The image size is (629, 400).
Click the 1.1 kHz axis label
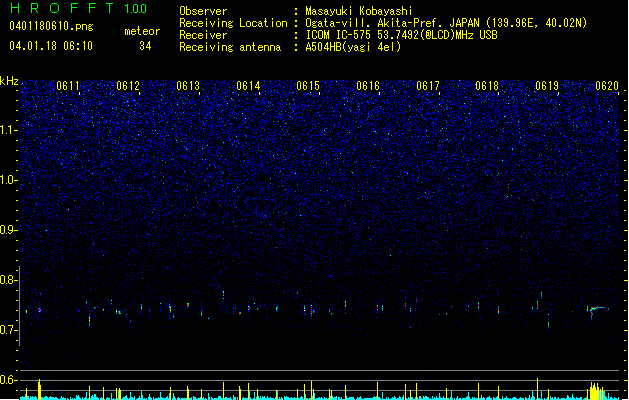pyautogui.click(x=9, y=130)
